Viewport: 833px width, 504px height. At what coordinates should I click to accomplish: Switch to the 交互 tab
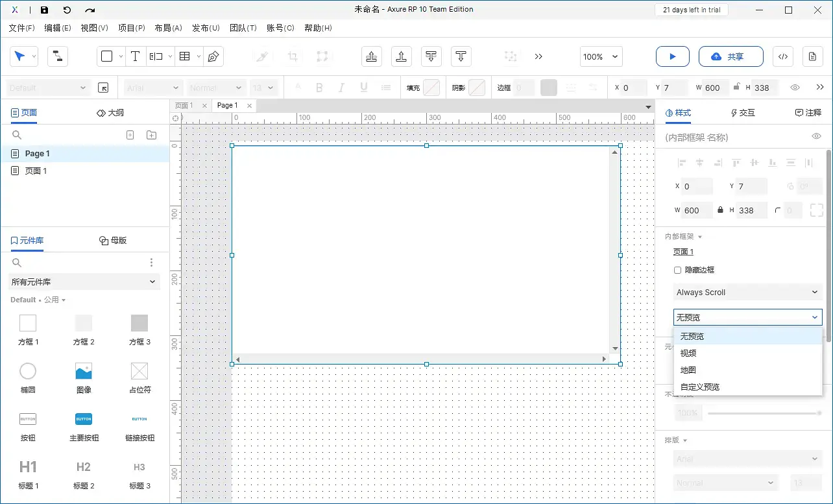[x=743, y=113]
